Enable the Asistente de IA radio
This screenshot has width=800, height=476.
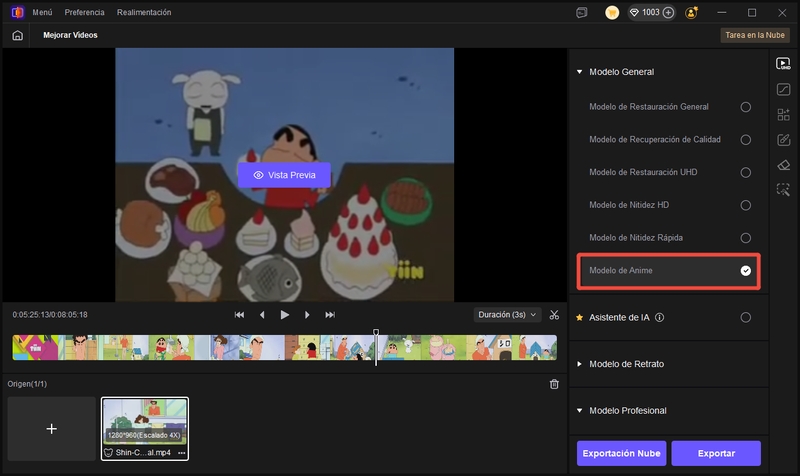(x=745, y=317)
